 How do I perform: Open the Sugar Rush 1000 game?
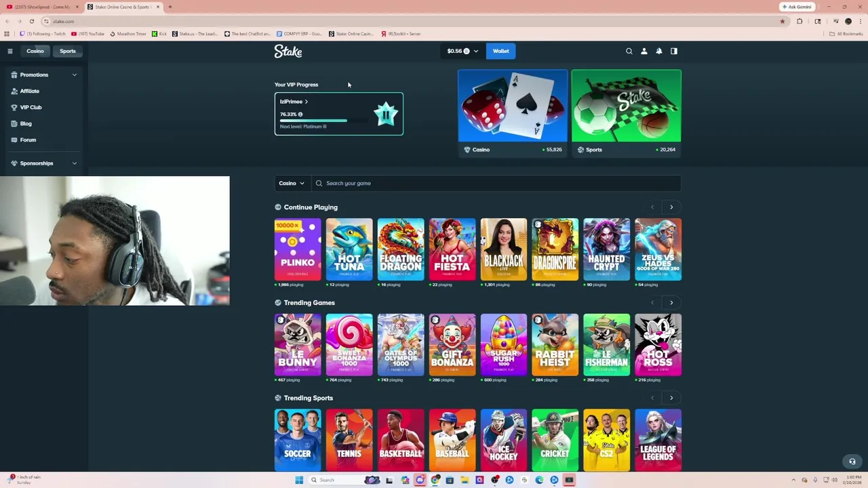click(504, 345)
